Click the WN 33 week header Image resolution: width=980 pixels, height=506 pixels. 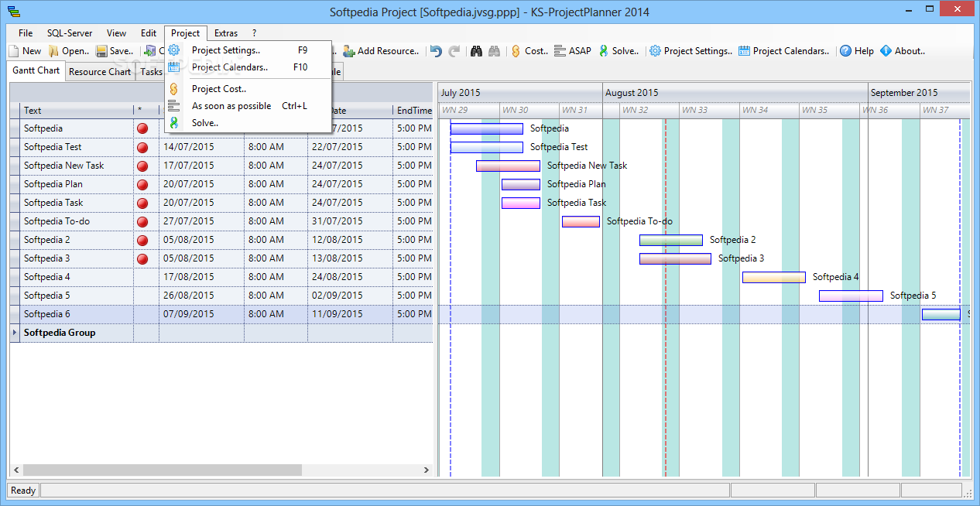point(709,111)
